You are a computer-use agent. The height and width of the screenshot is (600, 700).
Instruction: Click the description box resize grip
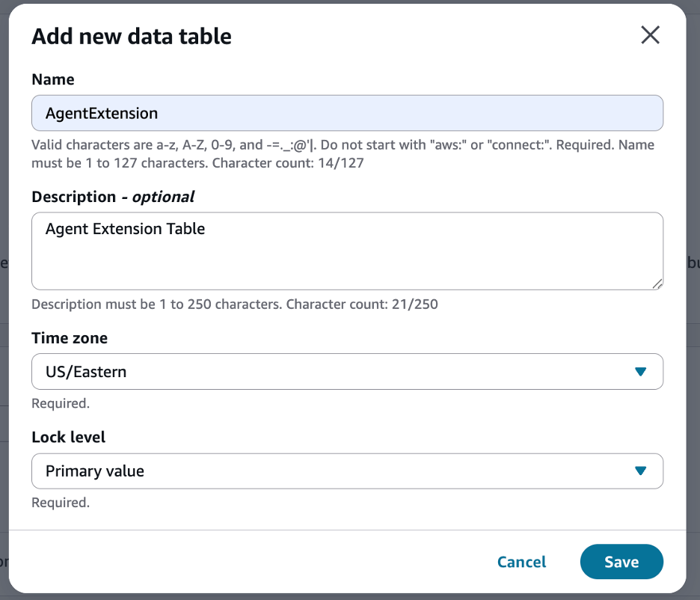tap(658, 283)
